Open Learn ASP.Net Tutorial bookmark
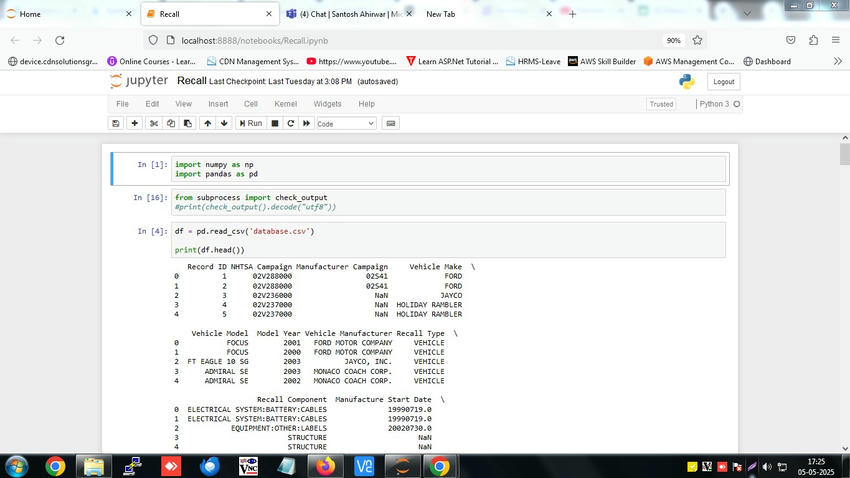 click(x=452, y=62)
